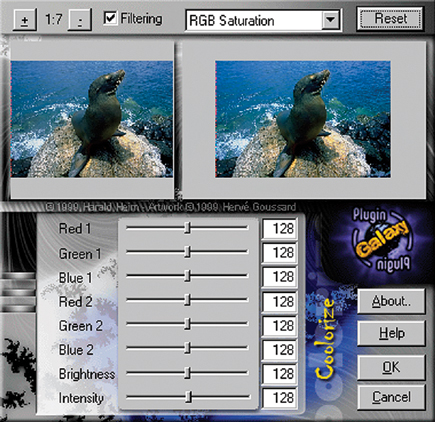This screenshot has width=435, height=422.
Task: Click the Help button
Action: (391, 333)
